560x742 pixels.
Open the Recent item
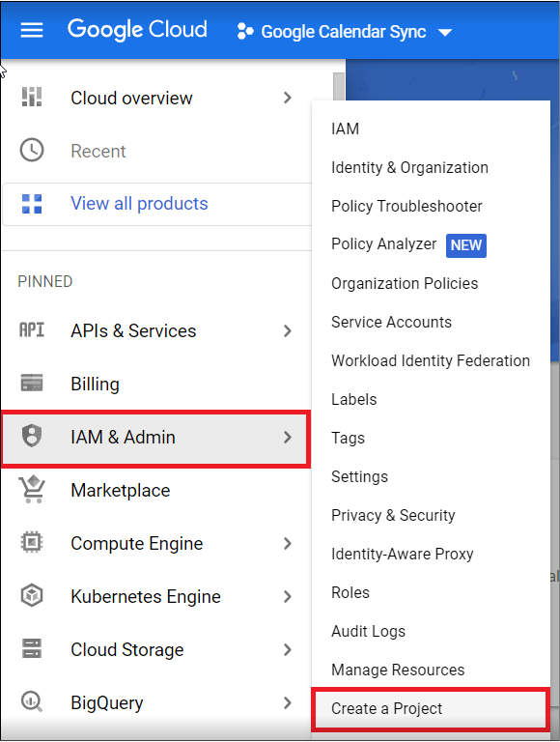(x=98, y=152)
